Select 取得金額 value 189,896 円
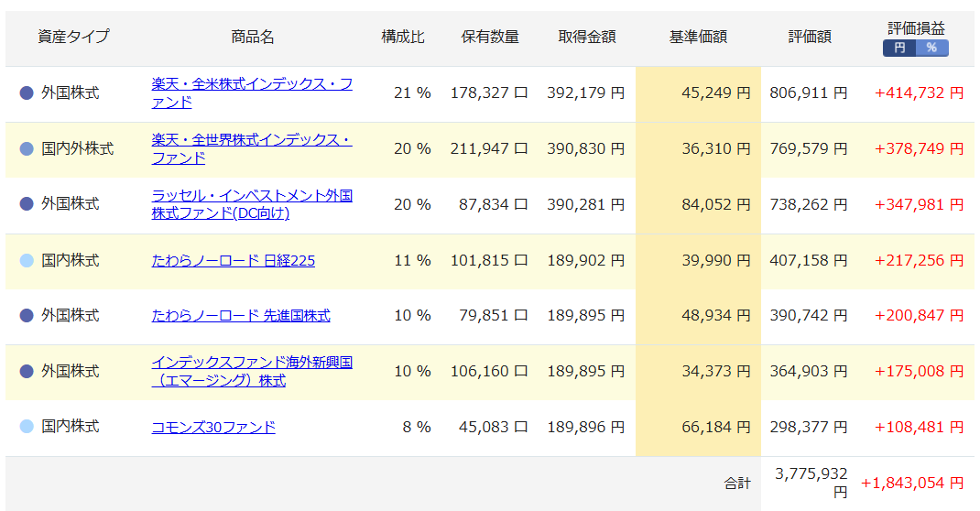The width and height of the screenshot is (980, 511). (586, 427)
